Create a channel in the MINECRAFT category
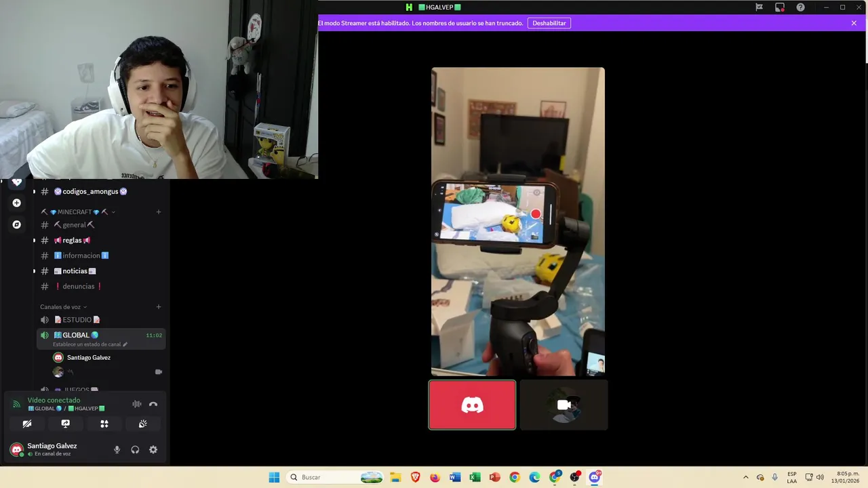Screen dimensions: 868x488 tap(159, 212)
